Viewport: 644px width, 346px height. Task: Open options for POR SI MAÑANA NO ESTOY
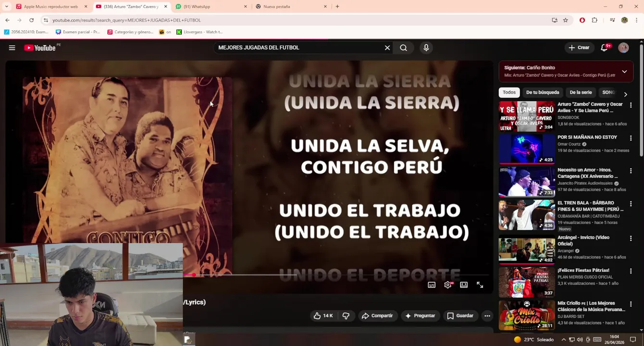point(631,138)
